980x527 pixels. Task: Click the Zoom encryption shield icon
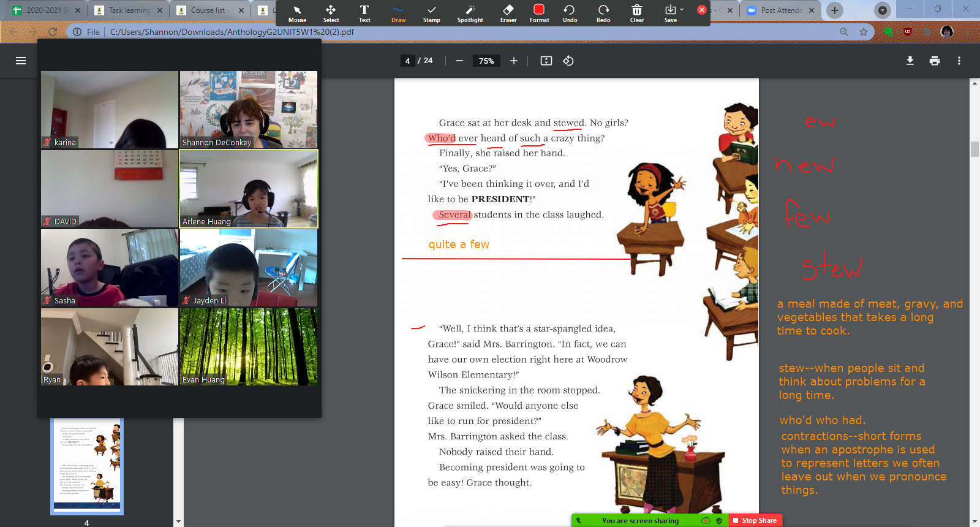pos(719,520)
